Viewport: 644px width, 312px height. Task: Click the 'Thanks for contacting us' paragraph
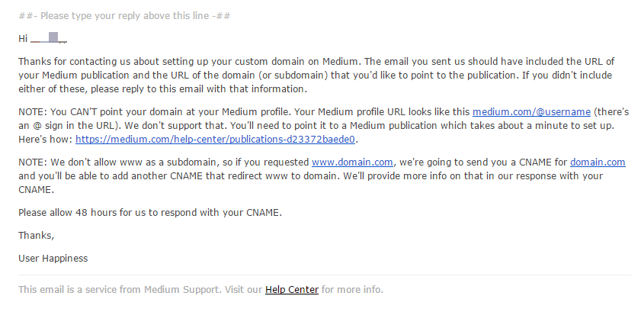coord(316,76)
